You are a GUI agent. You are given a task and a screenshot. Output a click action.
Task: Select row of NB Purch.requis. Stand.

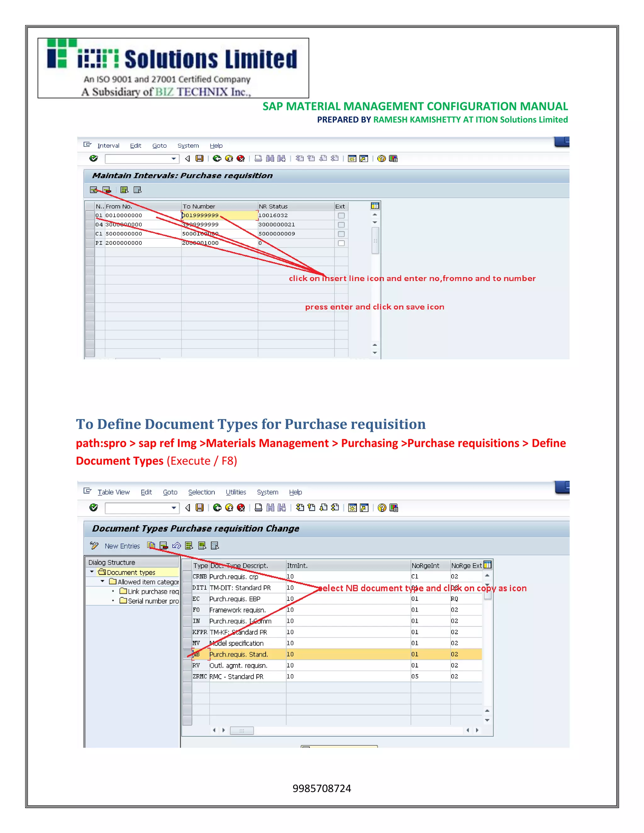187,654
